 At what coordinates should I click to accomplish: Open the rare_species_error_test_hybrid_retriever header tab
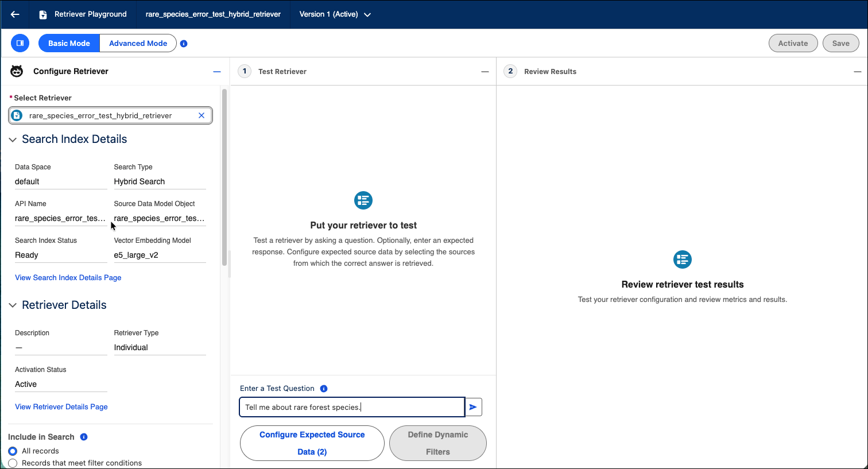pyautogui.click(x=213, y=14)
